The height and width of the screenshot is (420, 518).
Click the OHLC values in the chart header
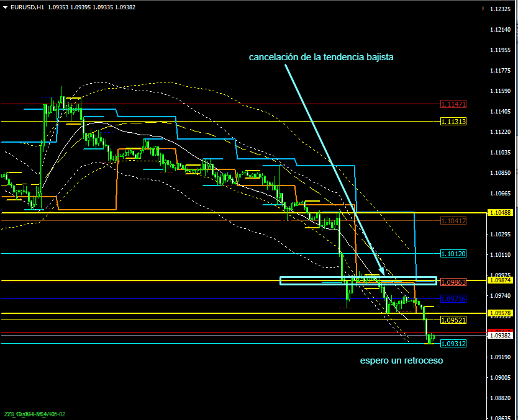pyautogui.click(x=91, y=7)
